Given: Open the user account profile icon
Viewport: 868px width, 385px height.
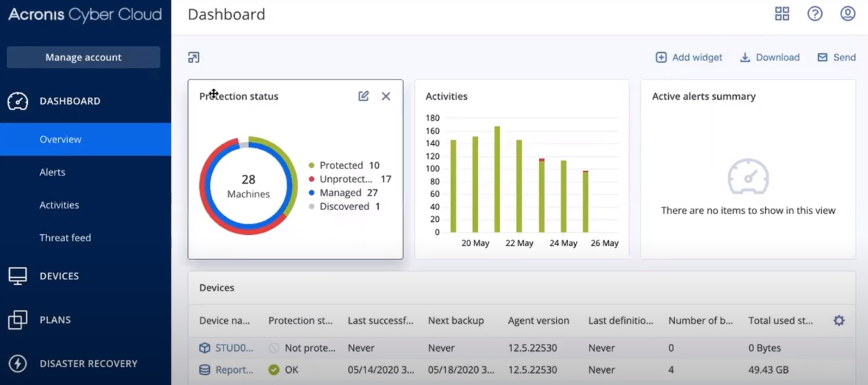Looking at the screenshot, I should 847,14.
